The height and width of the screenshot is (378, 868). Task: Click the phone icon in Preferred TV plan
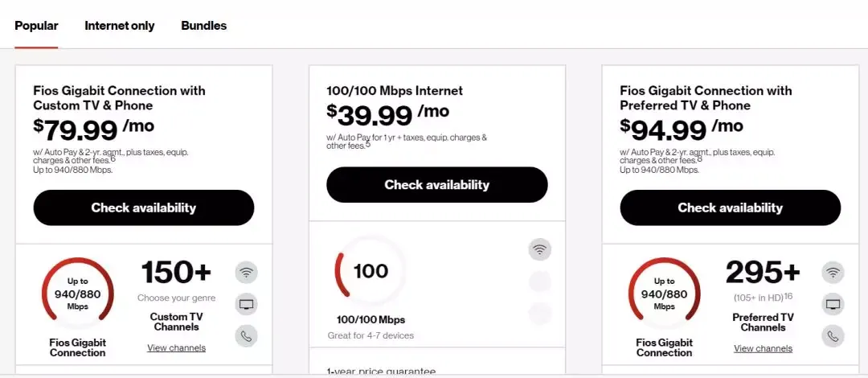[x=833, y=336]
